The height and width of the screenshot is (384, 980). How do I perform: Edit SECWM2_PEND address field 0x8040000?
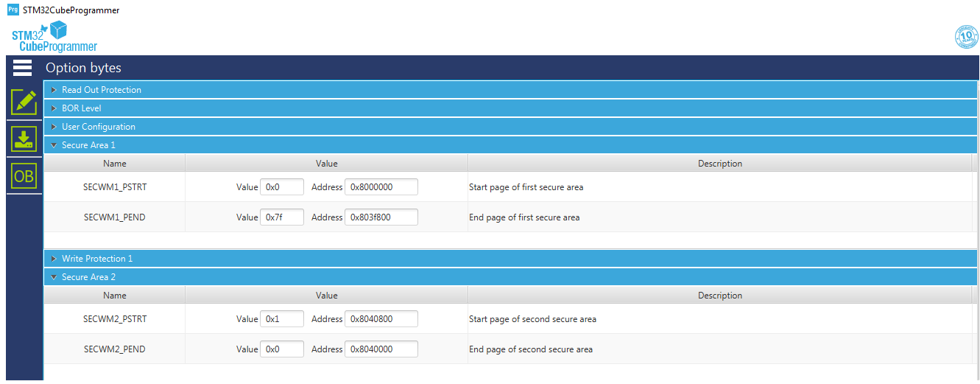tap(381, 349)
